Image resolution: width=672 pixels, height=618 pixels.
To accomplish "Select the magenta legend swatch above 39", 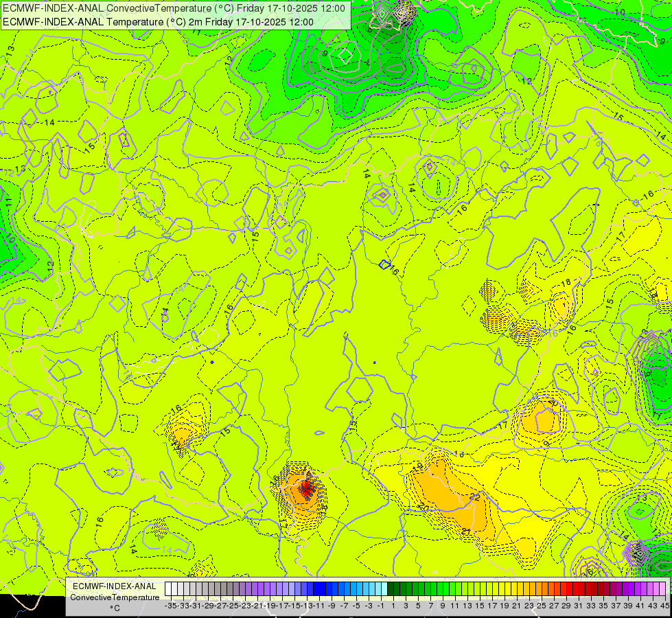I will pos(625,588).
